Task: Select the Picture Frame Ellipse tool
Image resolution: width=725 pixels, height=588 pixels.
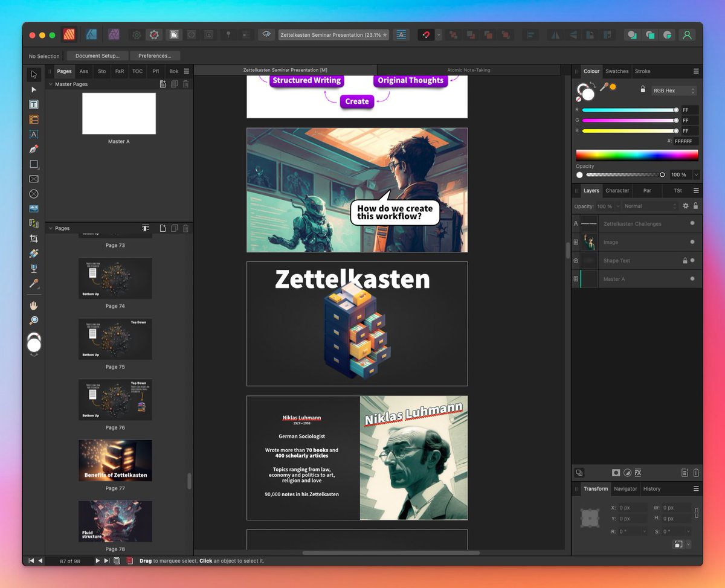Action: click(x=34, y=194)
